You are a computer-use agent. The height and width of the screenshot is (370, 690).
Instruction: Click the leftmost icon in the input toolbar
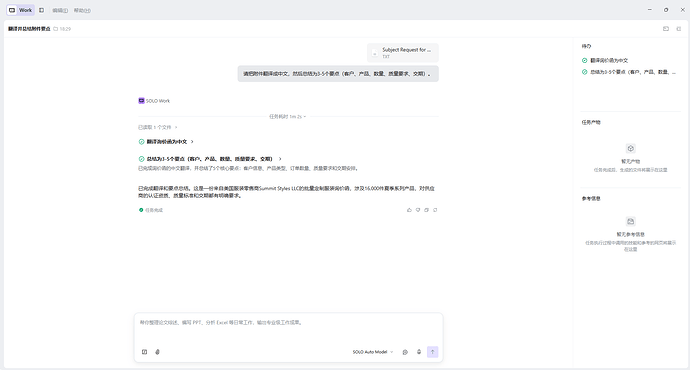[x=144, y=352]
